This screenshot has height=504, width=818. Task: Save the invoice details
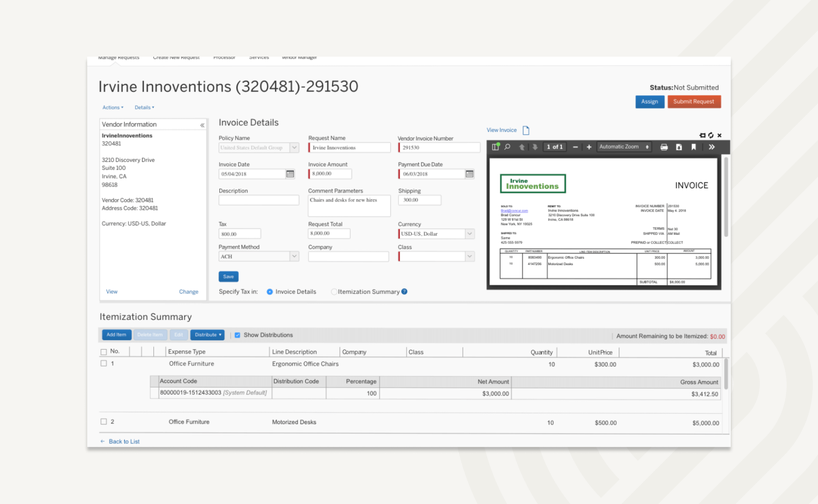[x=228, y=276]
